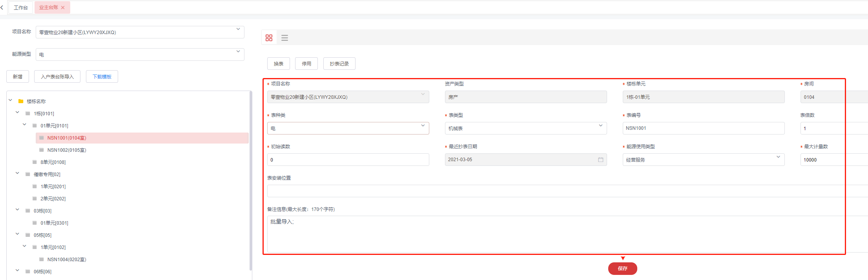Open the 项目名称 filter dropdown
868x280 pixels.
tap(140, 32)
